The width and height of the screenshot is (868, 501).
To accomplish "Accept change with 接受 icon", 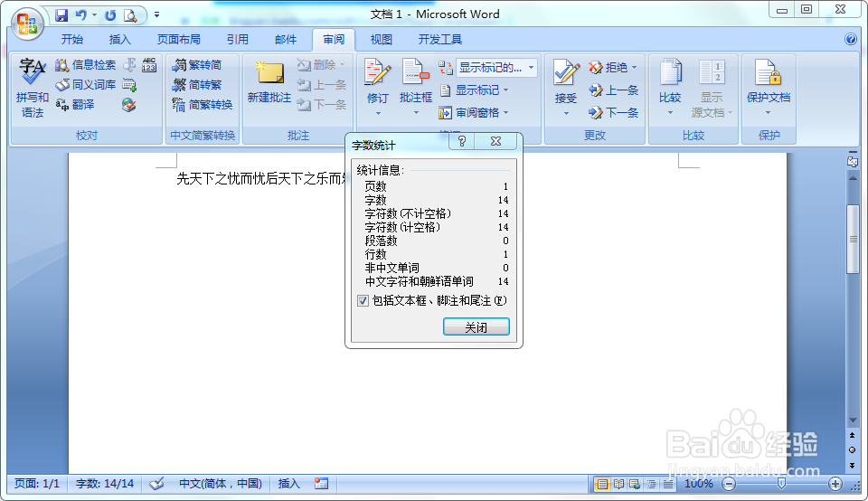I will click(566, 72).
